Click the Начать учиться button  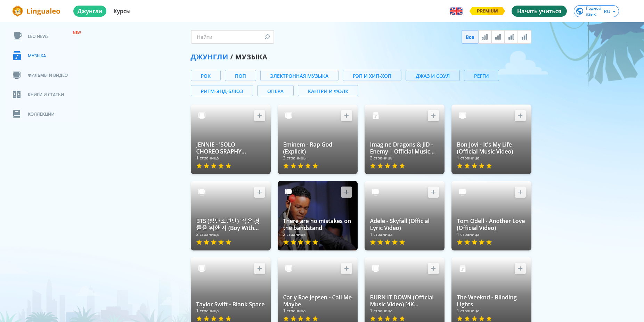(x=539, y=11)
